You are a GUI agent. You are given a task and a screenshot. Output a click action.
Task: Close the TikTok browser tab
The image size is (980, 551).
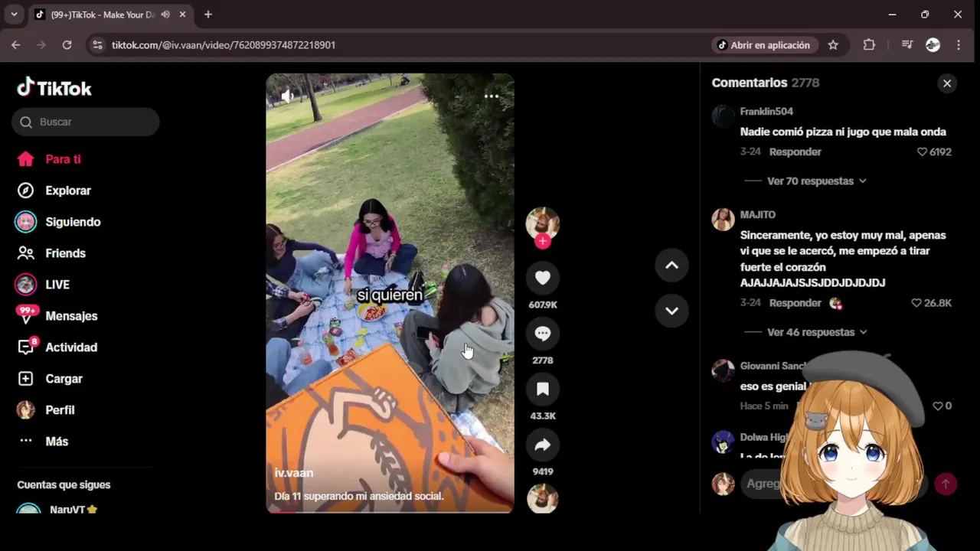[182, 15]
